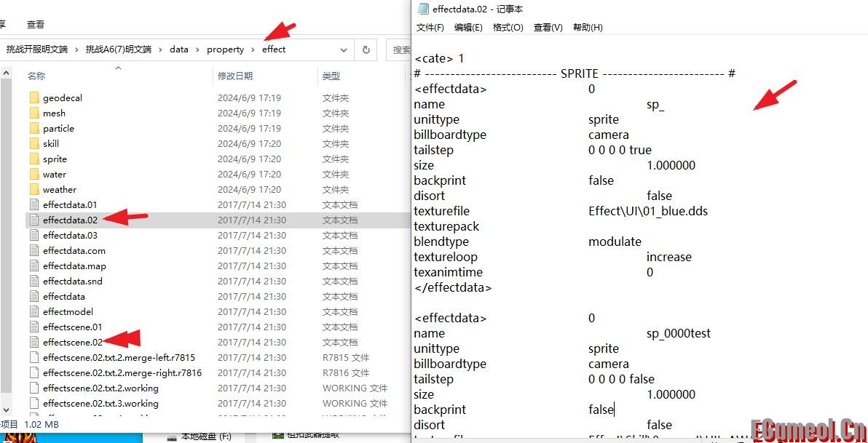The image size is (868, 443).
Task: Click the 搜索 search box
Action: coord(402,49)
